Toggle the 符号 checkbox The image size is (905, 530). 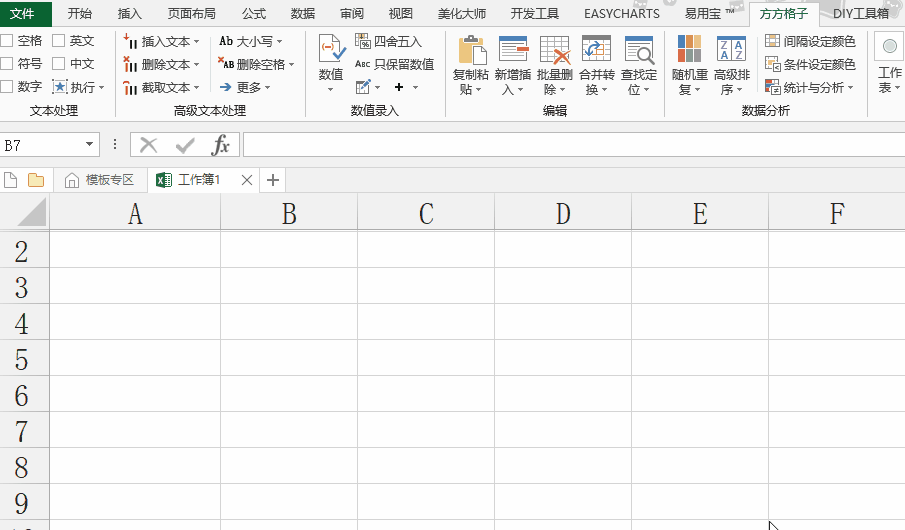(x=7, y=64)
